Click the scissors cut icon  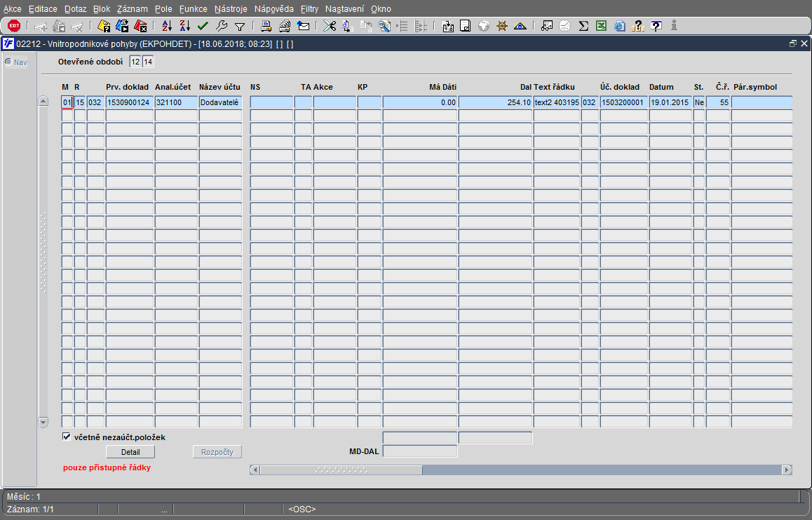tap(330, 25)
